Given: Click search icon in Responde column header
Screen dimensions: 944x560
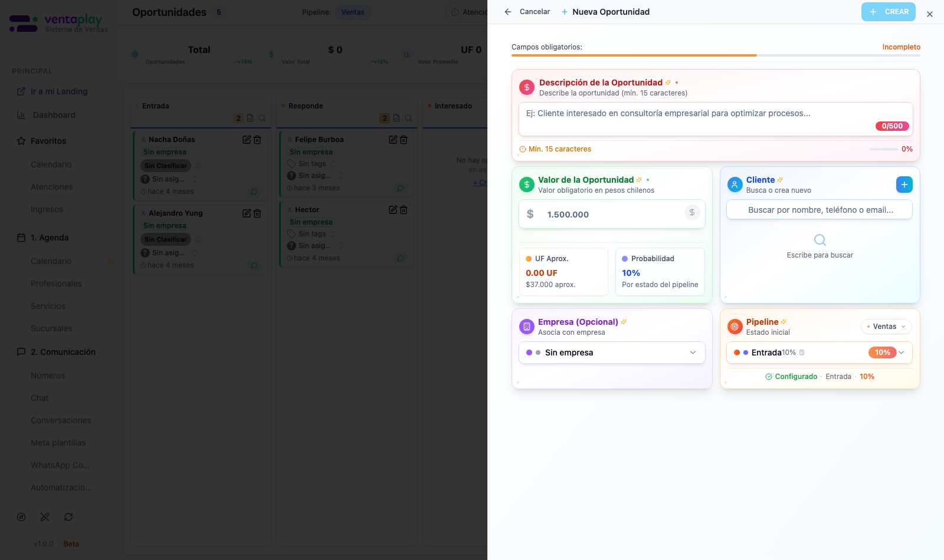Looking at the screenshot, I should pyautogui.click(x=408, y=118).
